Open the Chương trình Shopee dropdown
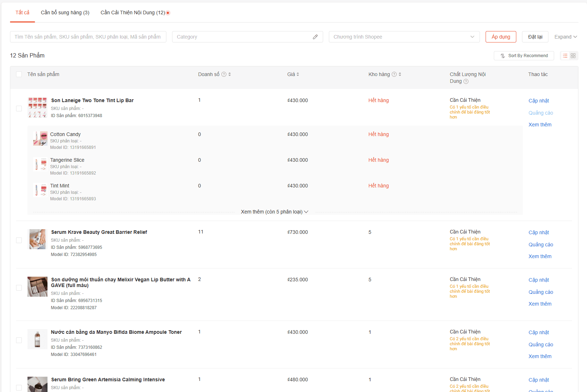587x392 pixels. (404, 37)
